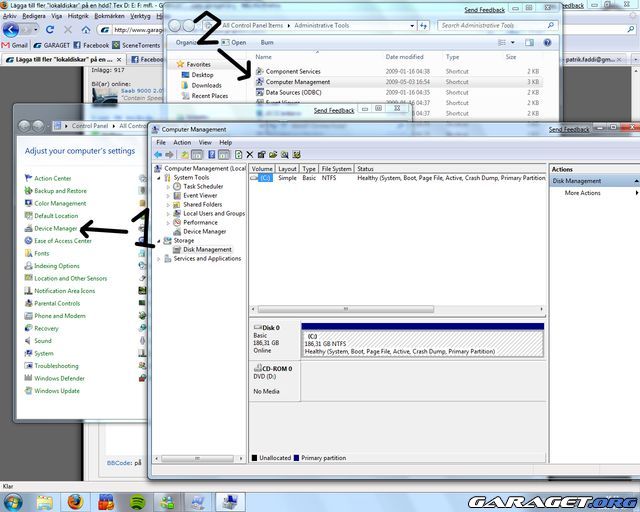Click the Search Administrative Tools field

click(490, 25)
